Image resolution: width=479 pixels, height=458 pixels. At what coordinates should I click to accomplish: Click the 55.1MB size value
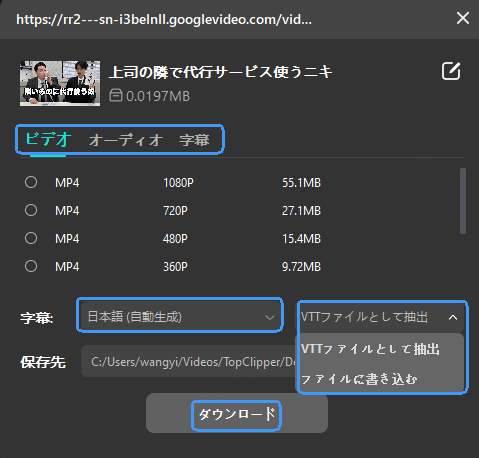[301, 183]
